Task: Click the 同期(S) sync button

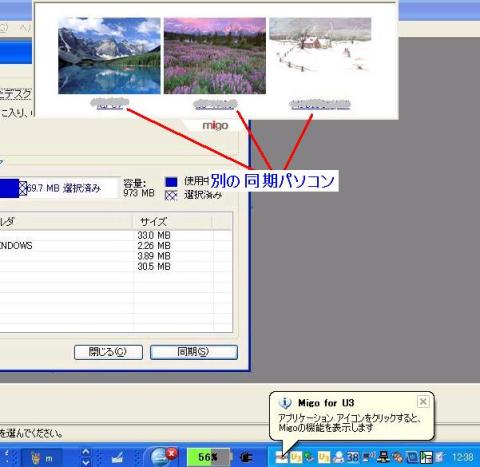Action: [194, 352]
